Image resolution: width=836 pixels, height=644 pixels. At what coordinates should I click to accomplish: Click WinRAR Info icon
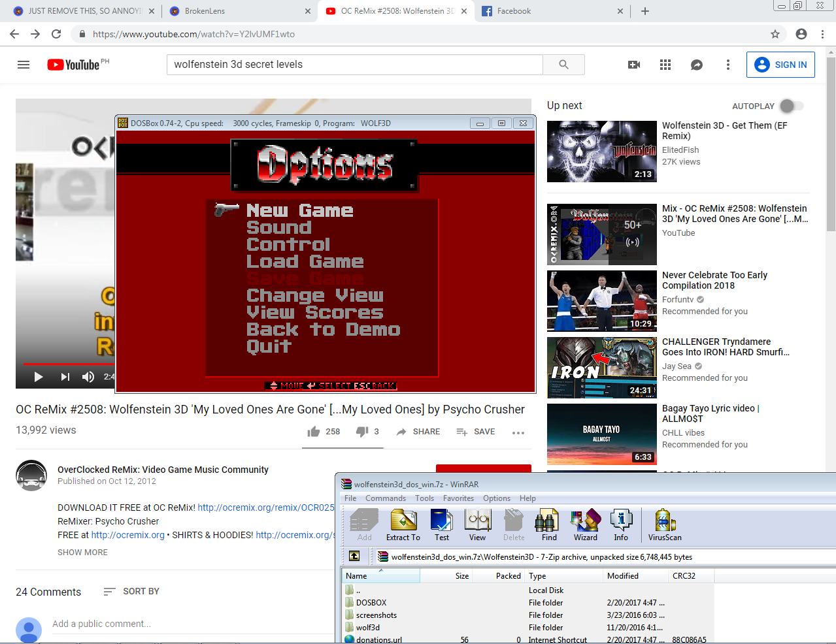point(621,524)
